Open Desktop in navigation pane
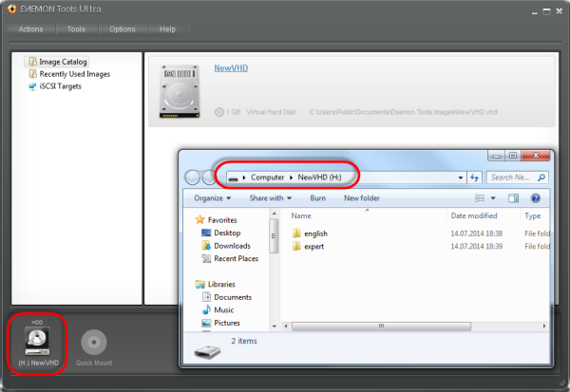Image resolution: width=570 pixels, height=392 pixels. click(227, 233)
